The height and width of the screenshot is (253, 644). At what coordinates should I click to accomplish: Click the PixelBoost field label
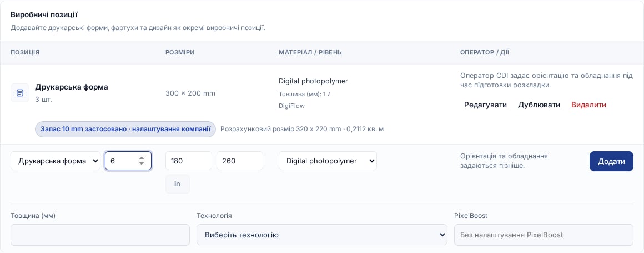tap(471, 216)
